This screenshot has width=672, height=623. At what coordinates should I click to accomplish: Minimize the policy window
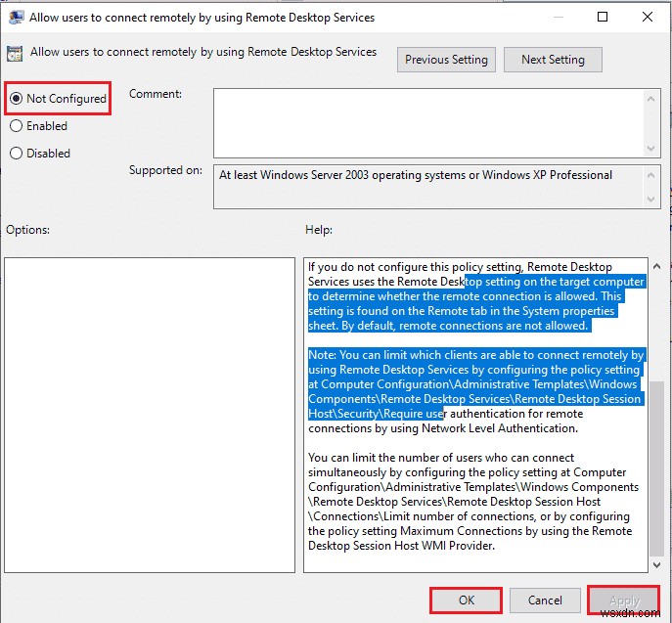pos(558,17)
